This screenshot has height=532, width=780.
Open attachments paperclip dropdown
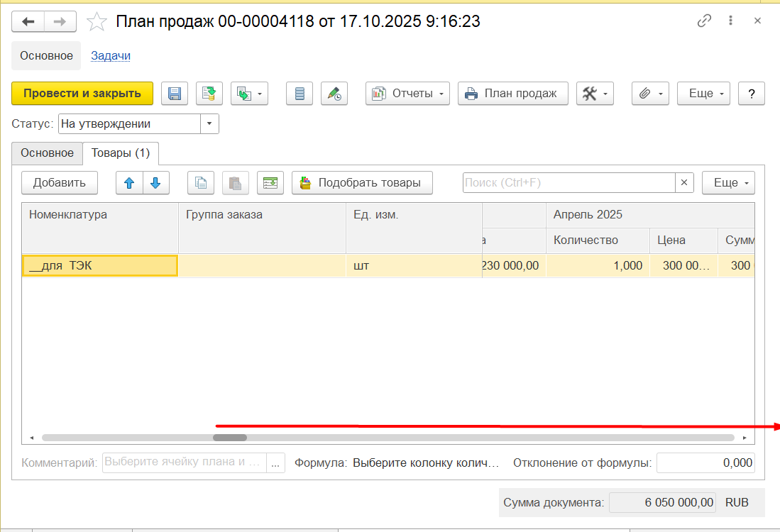point(650,94)
